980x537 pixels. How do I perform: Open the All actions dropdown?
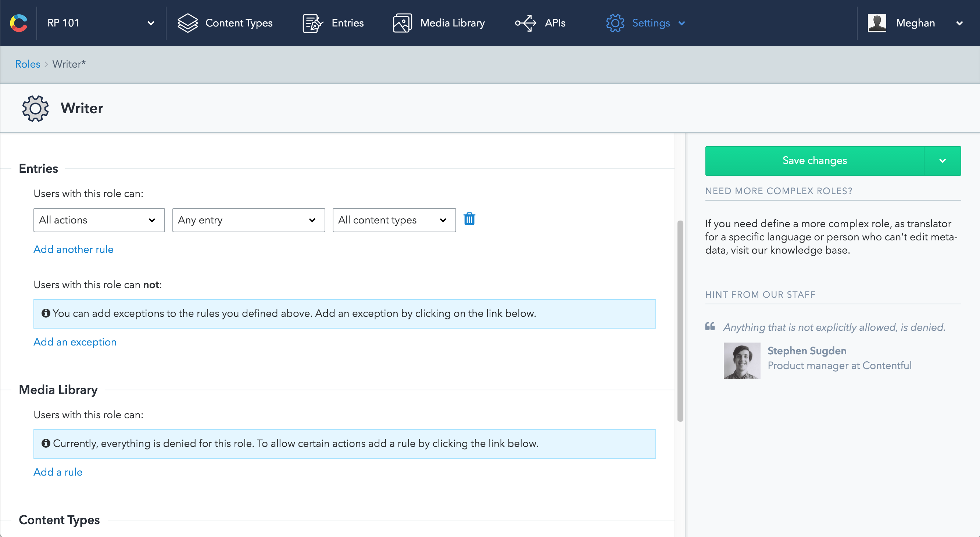(99, 220)
